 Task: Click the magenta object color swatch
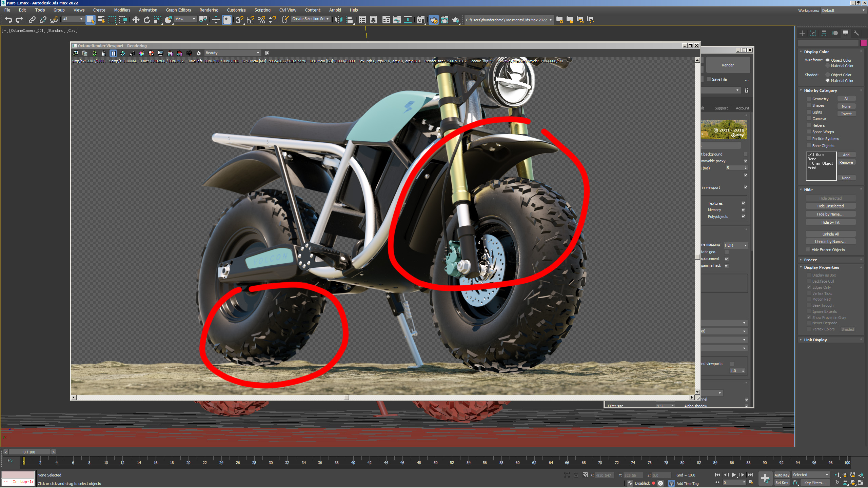pos(863,43)
